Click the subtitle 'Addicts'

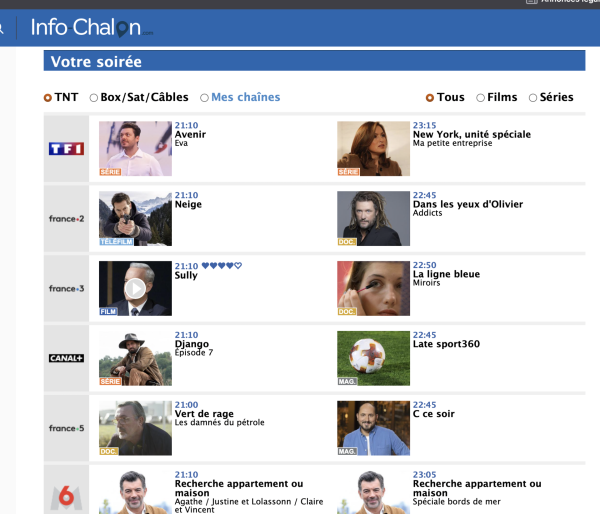coord(427,213)
